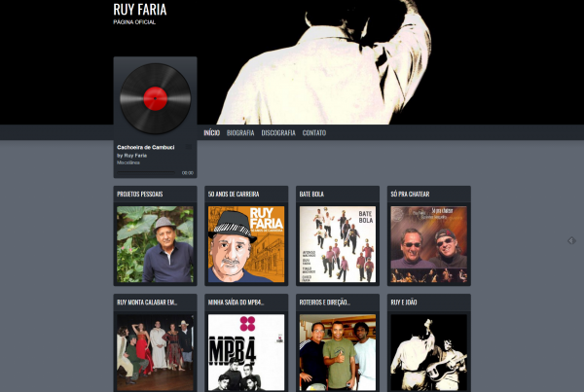Screen dimensions: 584x392
Task: Open the MPB4 album cover thumbnail
Action: pyautogui.click(x=246, y=352)
